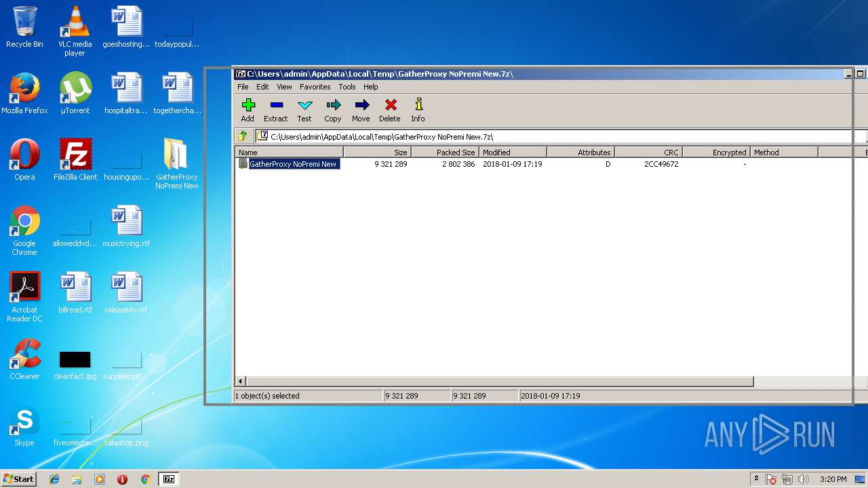The height and width of the screenshot is (488, 868).
Task: Open Chrome from the taskbar
Action: click(145, 479)
